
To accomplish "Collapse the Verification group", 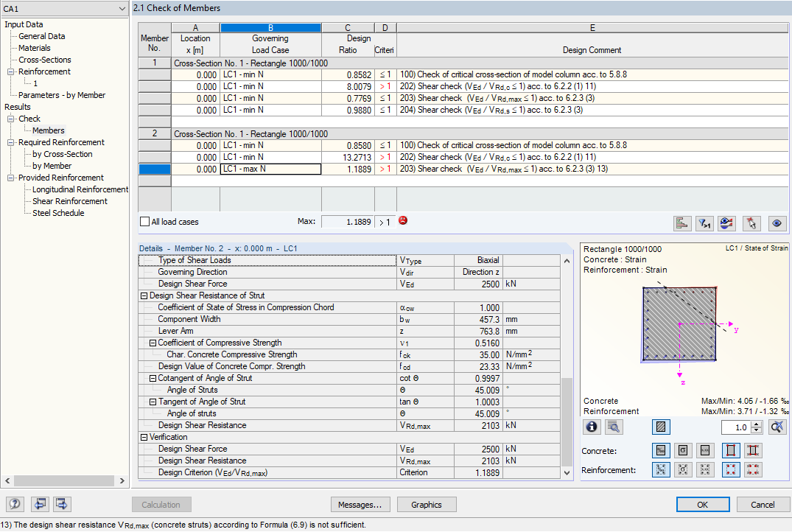I will (x=144, y=438).
